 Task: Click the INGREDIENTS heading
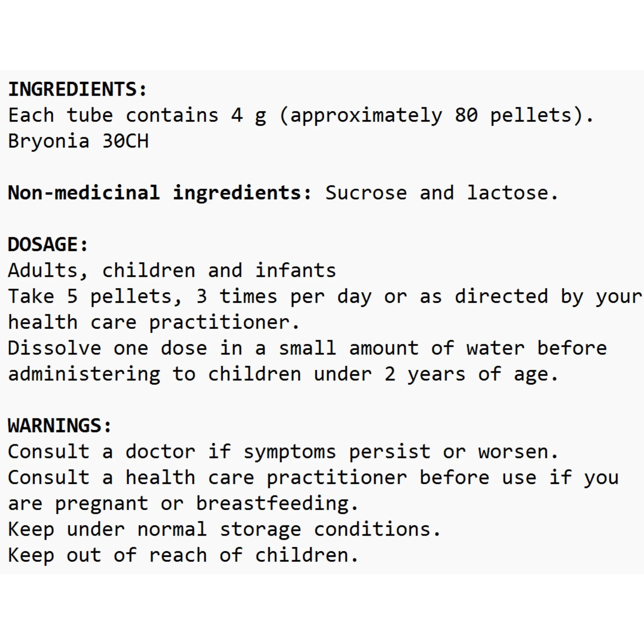tap(77, 89)
